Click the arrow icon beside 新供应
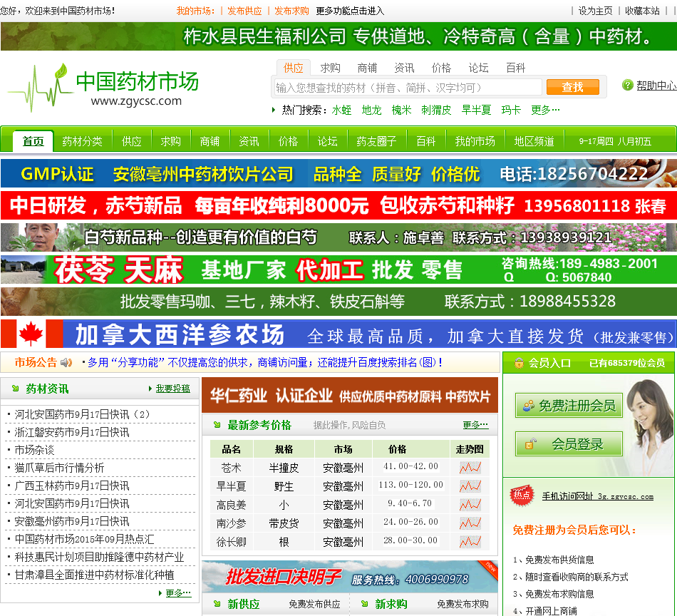This screenshot has width=677, height=616. 217,603
